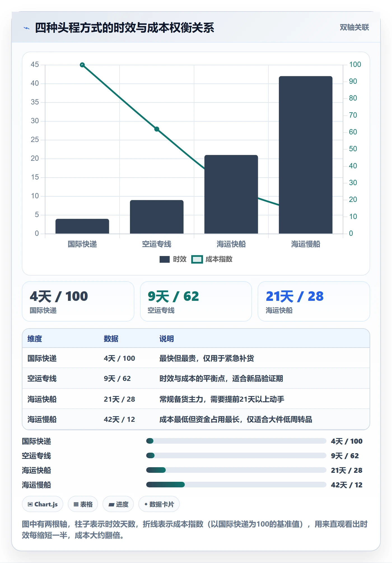Click the Chart.js tag icon
Screen dimensions: 392x563
coord(30,504)
